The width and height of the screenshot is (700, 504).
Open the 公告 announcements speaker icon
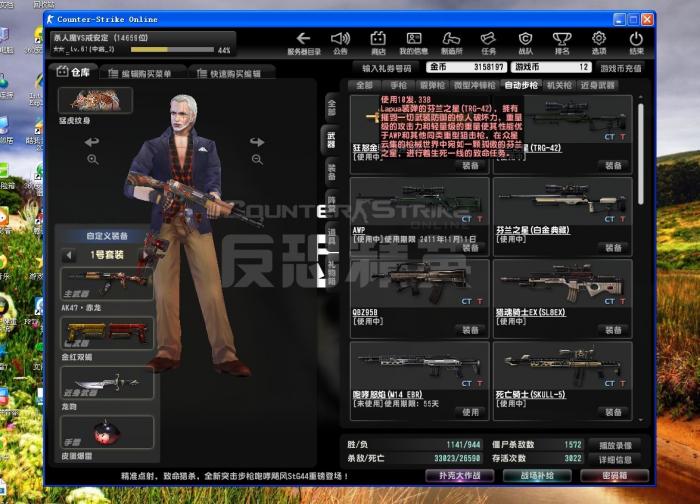pyautogui.click(x=340, y=44)
